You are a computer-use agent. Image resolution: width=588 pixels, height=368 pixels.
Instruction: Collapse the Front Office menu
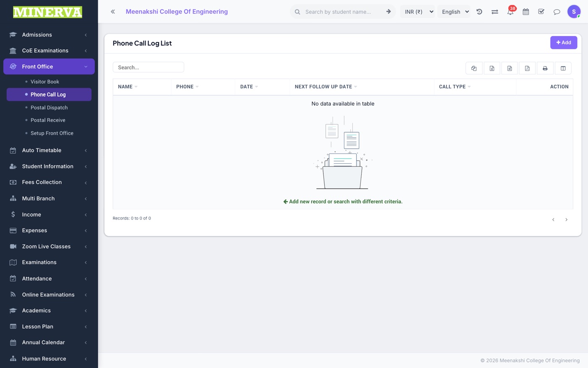(49, 66)
